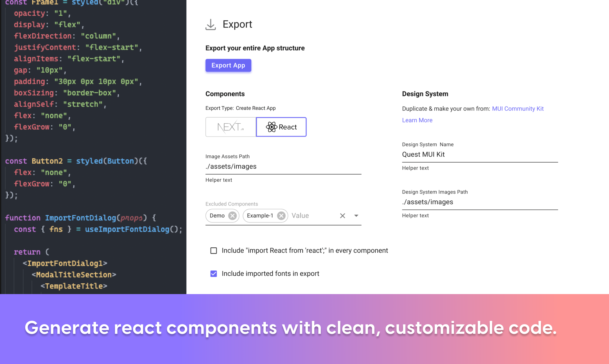Select the Demo chip label
This screenshot has width=609, height=364.
217,216
